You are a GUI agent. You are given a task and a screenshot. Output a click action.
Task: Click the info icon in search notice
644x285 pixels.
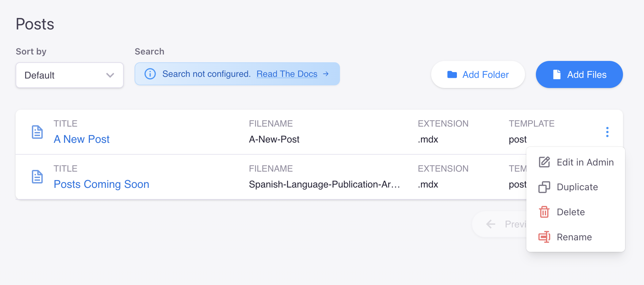click(150, 74)
